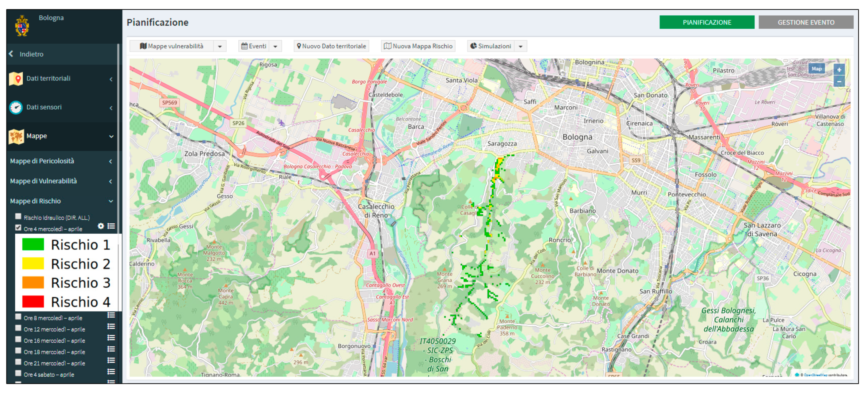This screenshot has width=868, height=396.
Task: Open settings gear for Ore 4 mercoledì layer
Action: (101, 226)
